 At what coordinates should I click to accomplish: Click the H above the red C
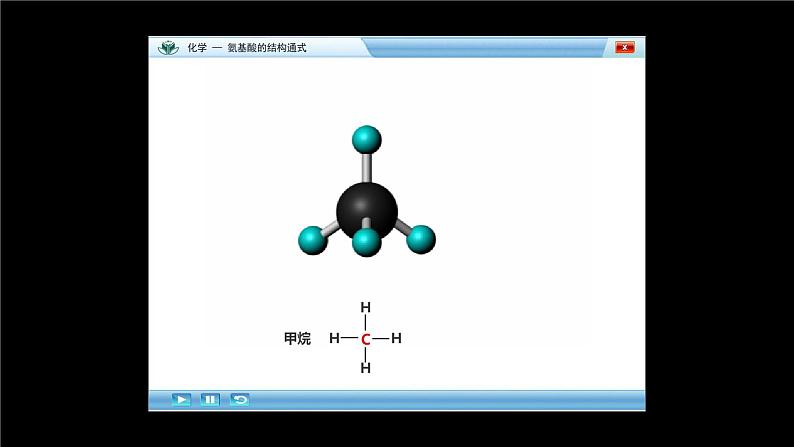click(366, 308)
